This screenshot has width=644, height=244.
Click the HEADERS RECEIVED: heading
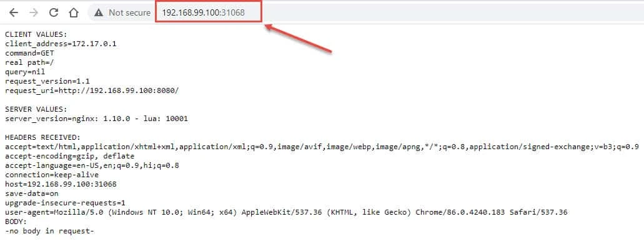[x=42, y=137]
